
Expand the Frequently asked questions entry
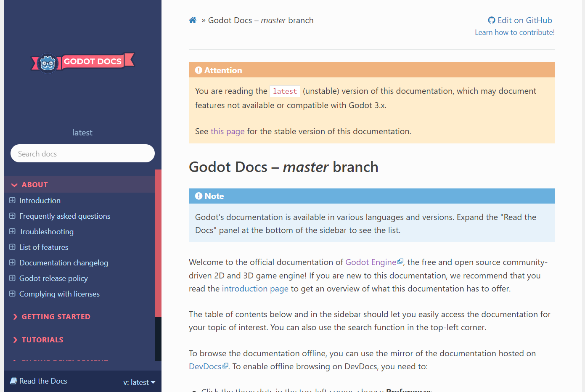click(x=12, y=216)
